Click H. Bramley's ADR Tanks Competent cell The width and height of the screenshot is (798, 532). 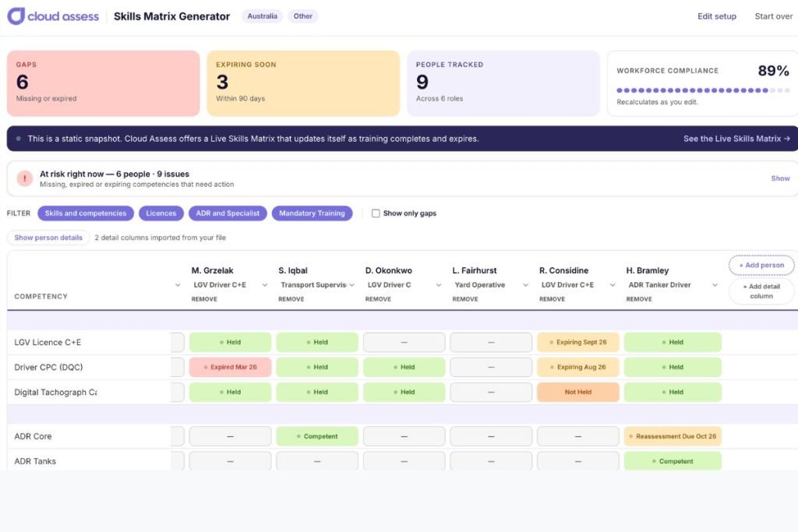point(673,461)
